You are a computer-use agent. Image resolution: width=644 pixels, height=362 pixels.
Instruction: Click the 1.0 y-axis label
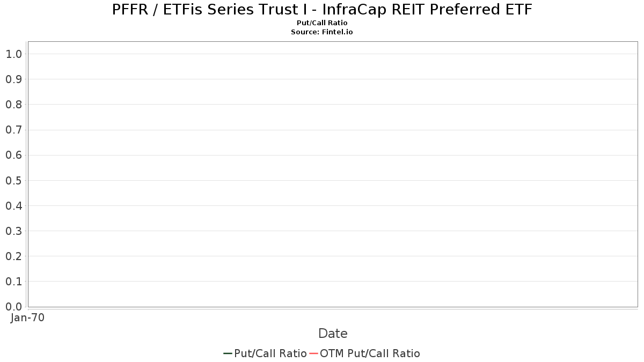(13, 54)
